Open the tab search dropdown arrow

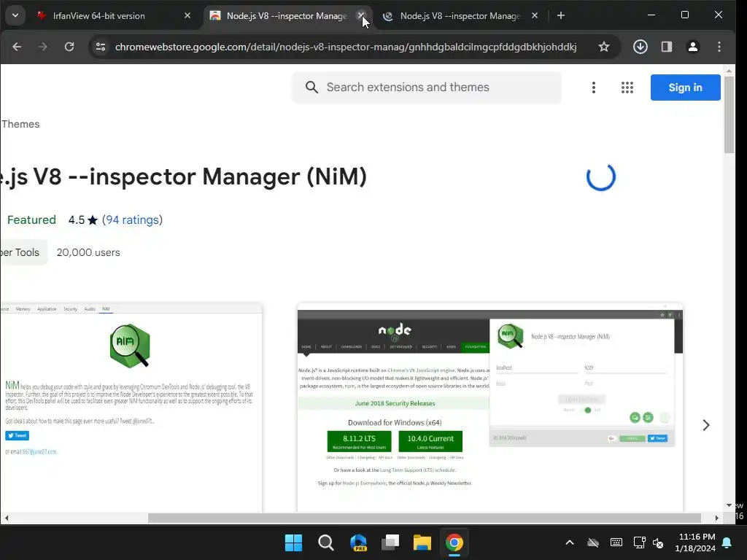click(15, 16)
